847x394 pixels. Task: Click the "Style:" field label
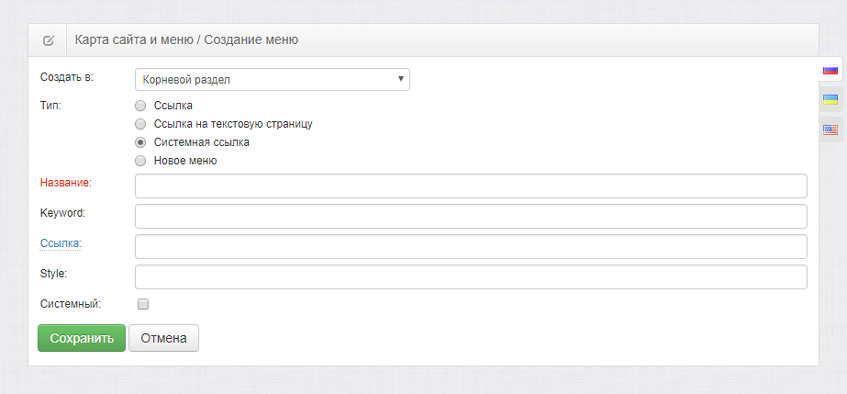click(x=53, y=273)
